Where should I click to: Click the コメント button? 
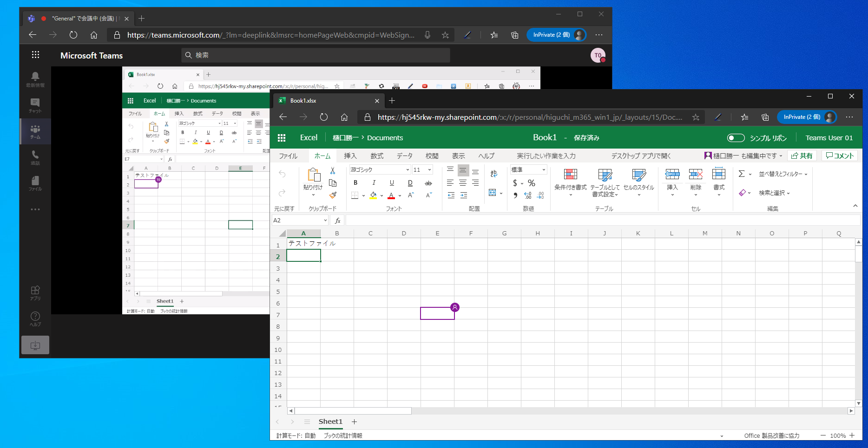tap(840, 156)
